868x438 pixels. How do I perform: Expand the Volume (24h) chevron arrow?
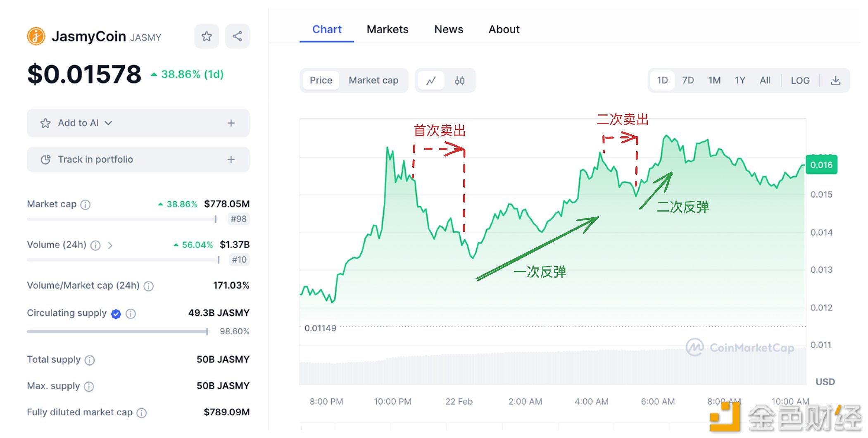(110, 245)
